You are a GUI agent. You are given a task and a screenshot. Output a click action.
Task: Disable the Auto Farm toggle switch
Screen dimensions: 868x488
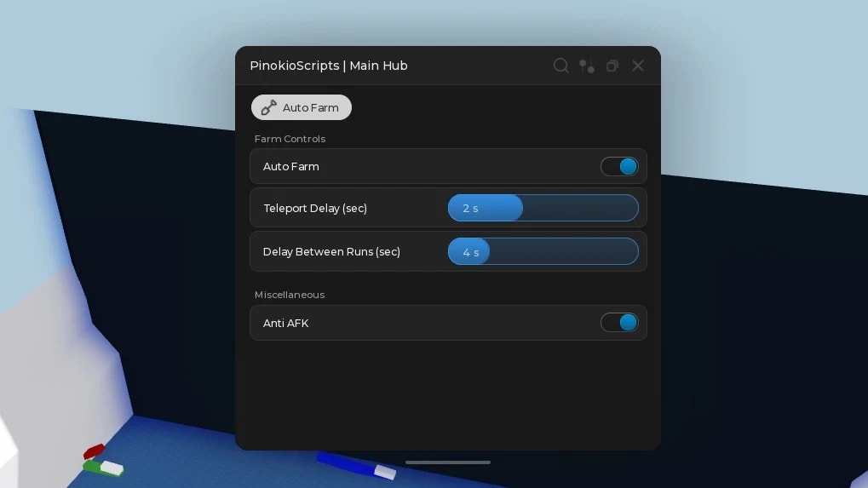point(619,167)
